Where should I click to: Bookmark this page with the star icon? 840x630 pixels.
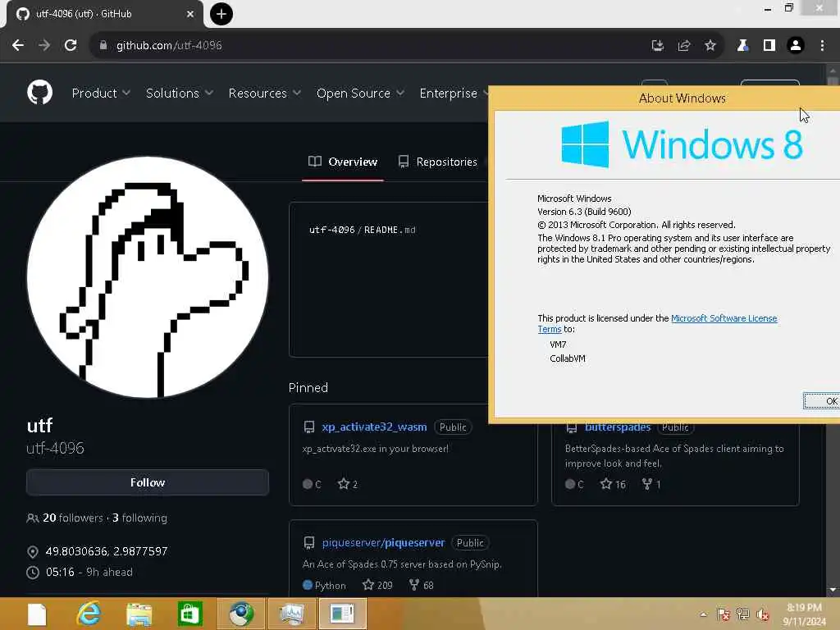point(710,46)
